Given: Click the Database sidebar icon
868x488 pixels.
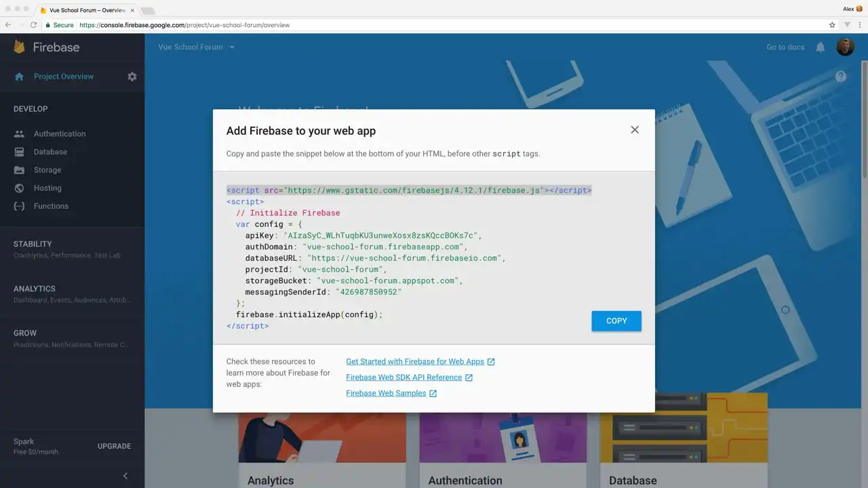Looking at the screenshot, I should coord(19,152).
